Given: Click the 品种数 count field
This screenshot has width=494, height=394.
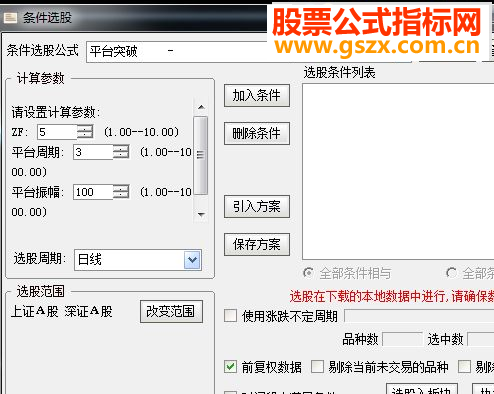Looking at the screenshot, I should pos(402,339).
